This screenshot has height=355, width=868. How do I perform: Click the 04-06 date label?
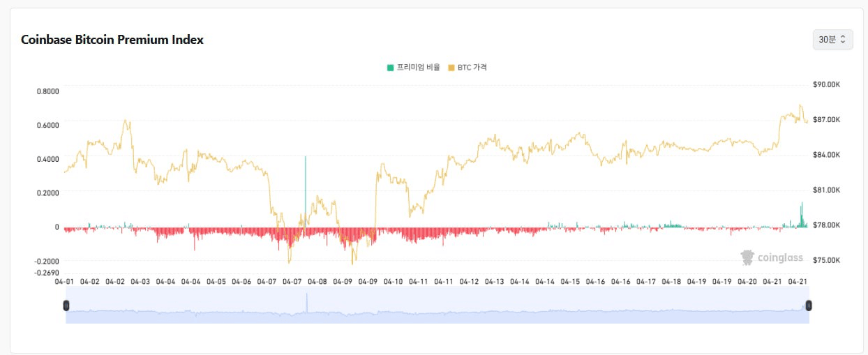click(x=241, y=282)
